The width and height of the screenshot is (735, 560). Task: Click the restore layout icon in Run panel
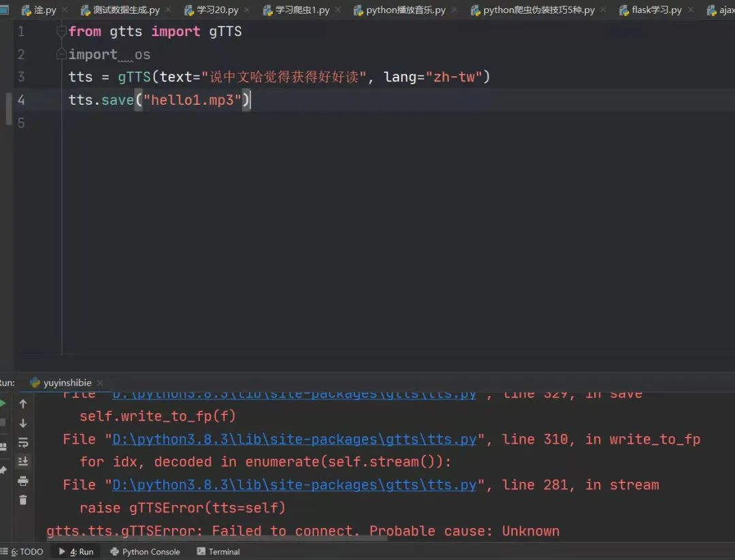pos(3,446)
